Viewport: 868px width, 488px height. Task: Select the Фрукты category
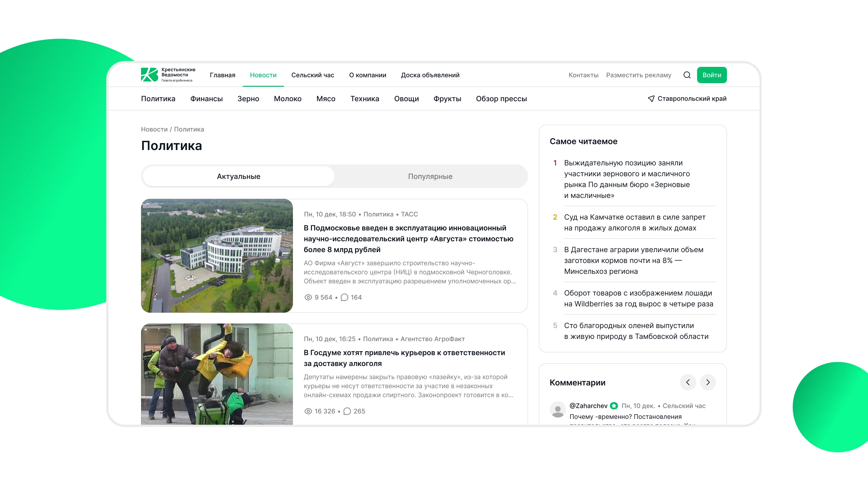pos(447,99)
